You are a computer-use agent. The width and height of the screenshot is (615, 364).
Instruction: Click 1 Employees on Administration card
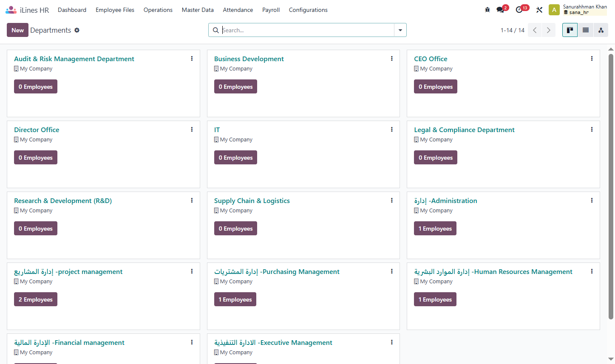click(x=435, y=229)
